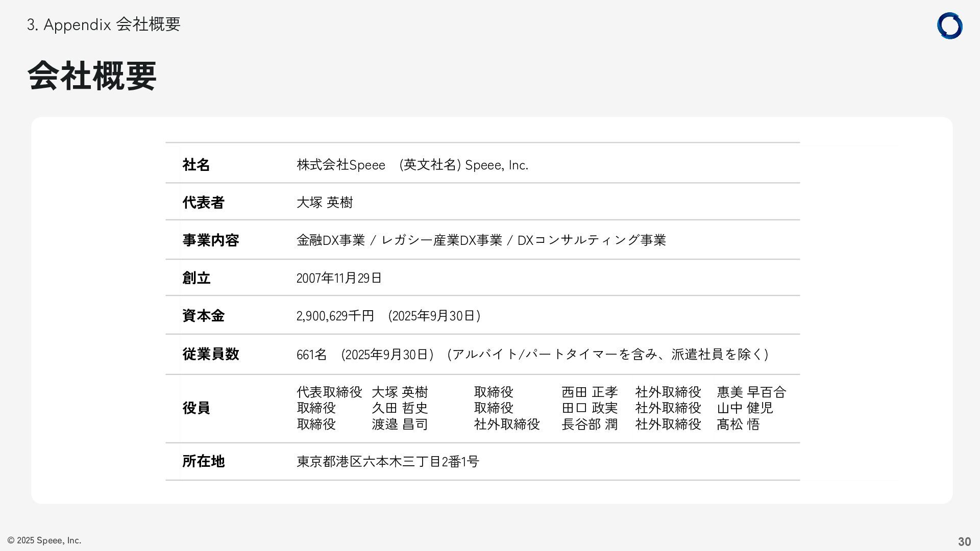Click the capital amount 2,900,629千円
Screen dimensions: 980x551
(x=335, y=316)
